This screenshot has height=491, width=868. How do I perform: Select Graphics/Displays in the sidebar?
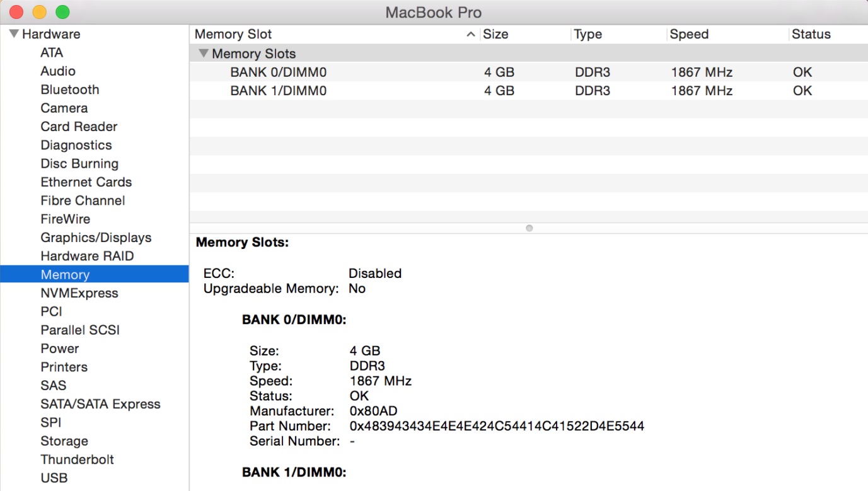coord(96,238)
